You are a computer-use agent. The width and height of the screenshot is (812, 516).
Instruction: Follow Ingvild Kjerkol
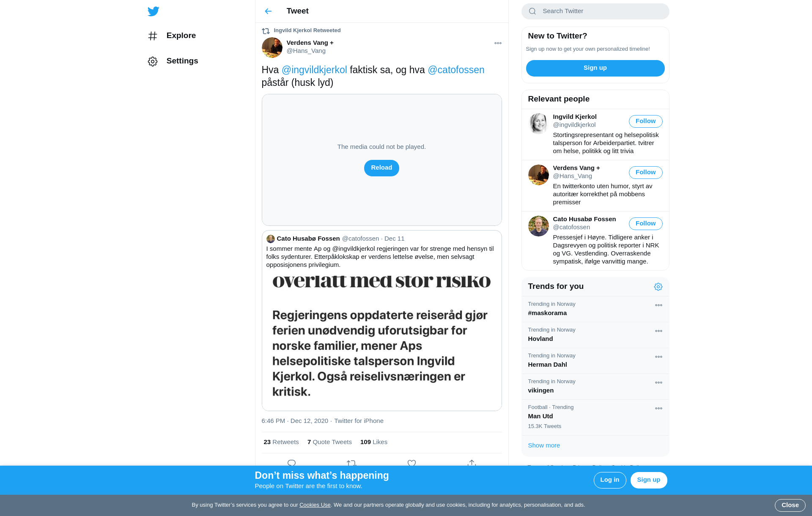[645, 121]
